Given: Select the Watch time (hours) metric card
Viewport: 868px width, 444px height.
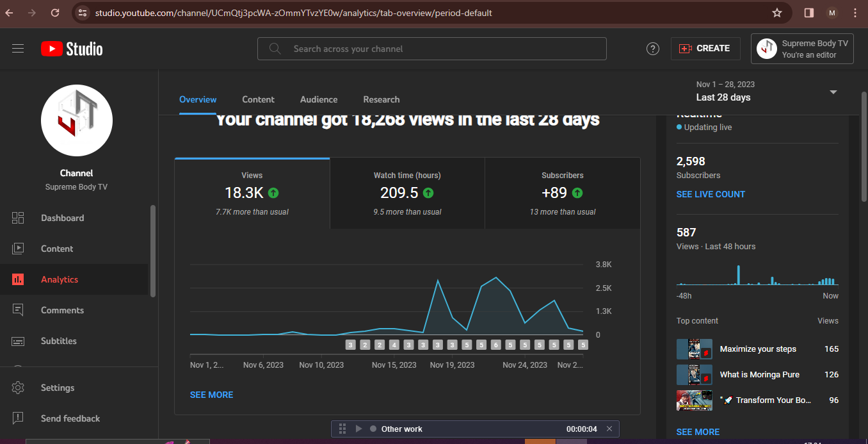Looking at the screenshot, I should pos(407,193).
